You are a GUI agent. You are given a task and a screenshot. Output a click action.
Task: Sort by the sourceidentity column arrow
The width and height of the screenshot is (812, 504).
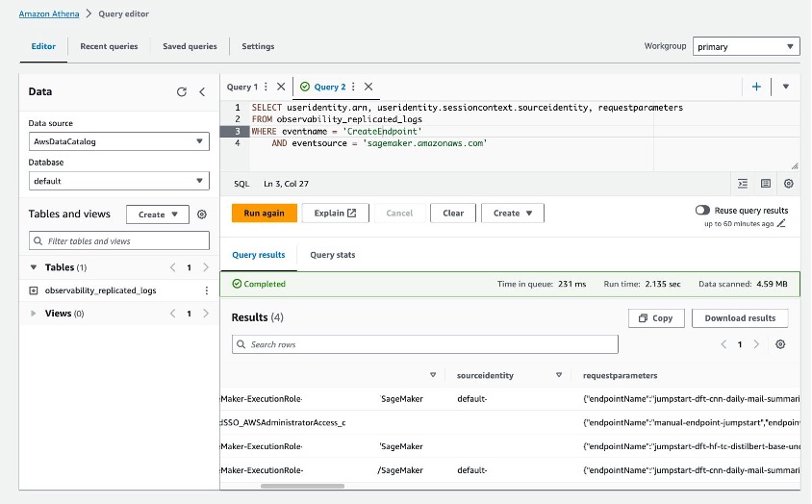559,375
